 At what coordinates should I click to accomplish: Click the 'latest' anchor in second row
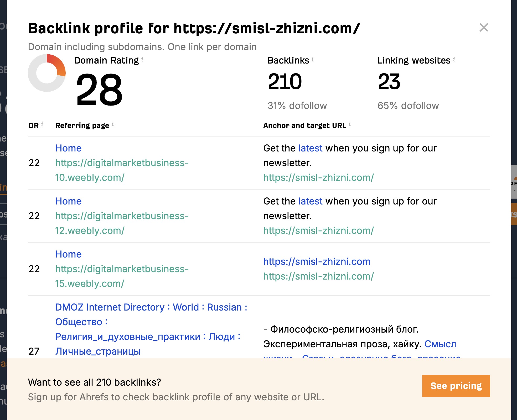(310, 201)
